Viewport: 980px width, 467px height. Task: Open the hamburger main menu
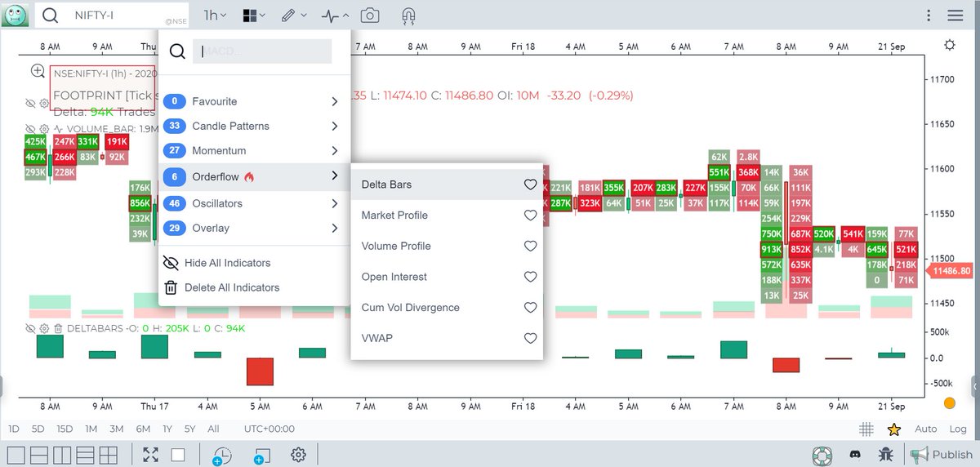[955, 16]
